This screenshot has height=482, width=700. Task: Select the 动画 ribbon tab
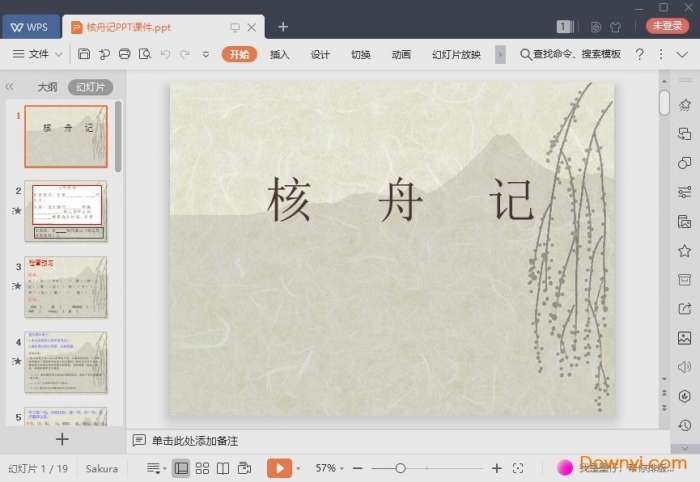pyautogui.click(x=401, y=54)
